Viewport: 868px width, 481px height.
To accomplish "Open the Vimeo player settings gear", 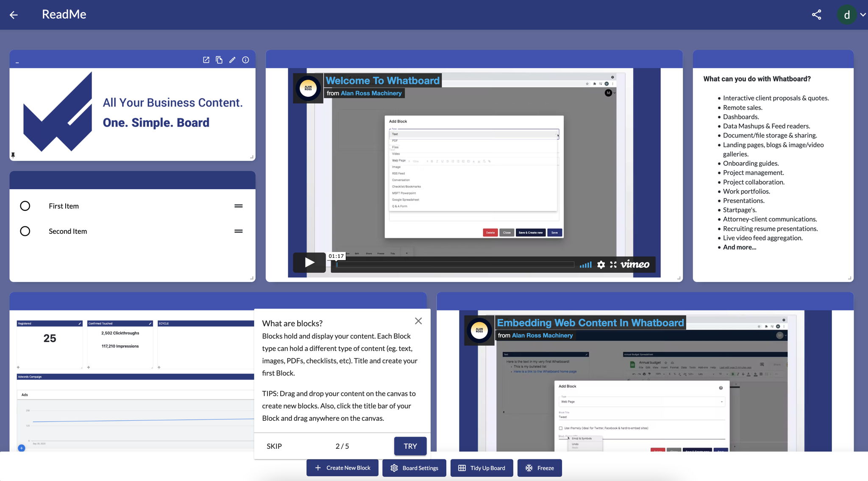I will pos(601,265).
